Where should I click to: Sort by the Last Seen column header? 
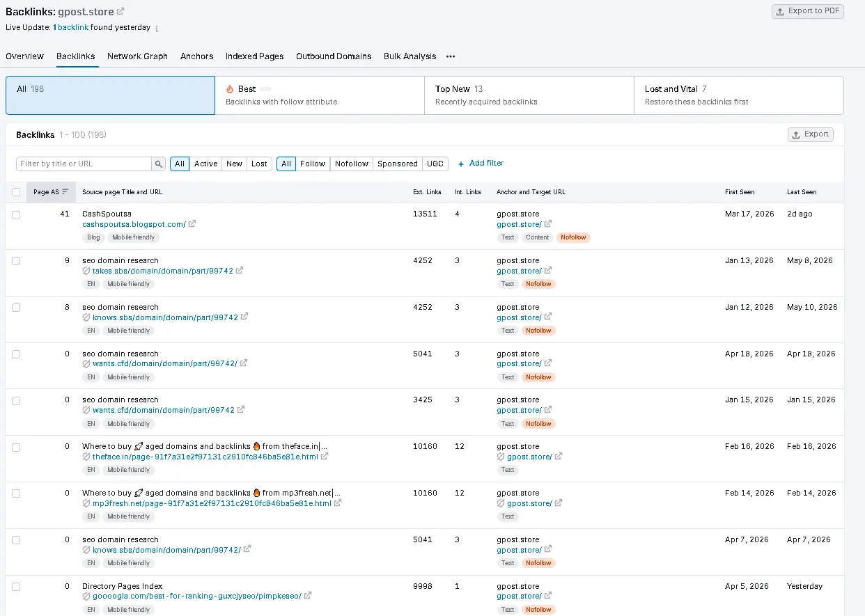click(802, 192)
